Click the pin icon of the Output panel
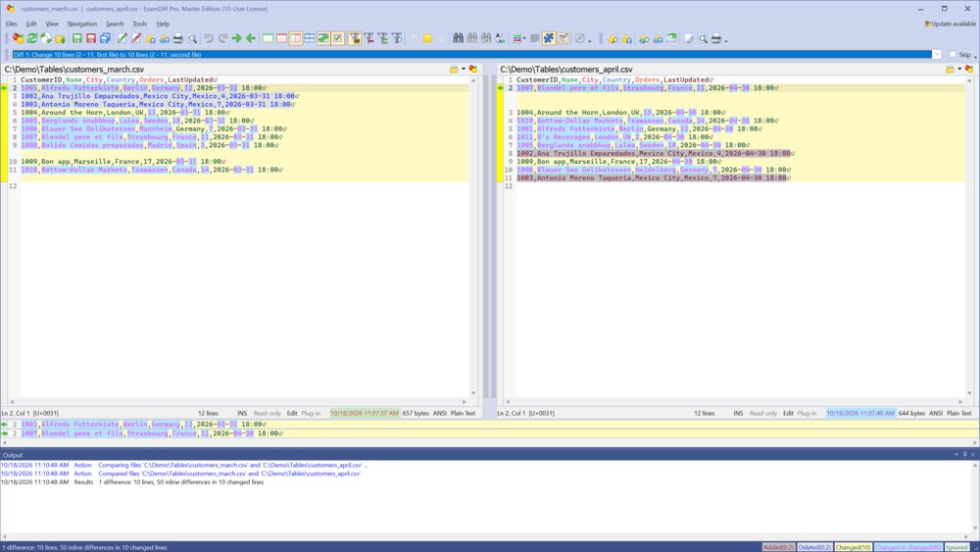 coord(965,455)
